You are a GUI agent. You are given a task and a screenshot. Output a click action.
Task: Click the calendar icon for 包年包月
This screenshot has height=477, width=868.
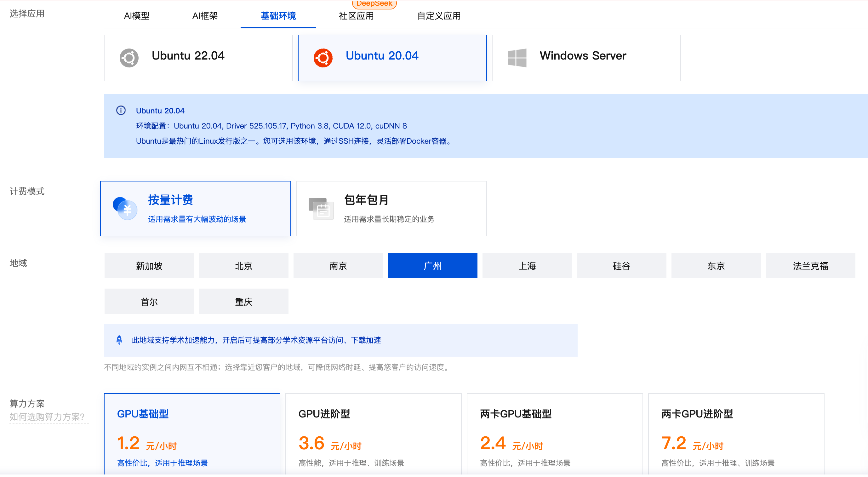321,208
